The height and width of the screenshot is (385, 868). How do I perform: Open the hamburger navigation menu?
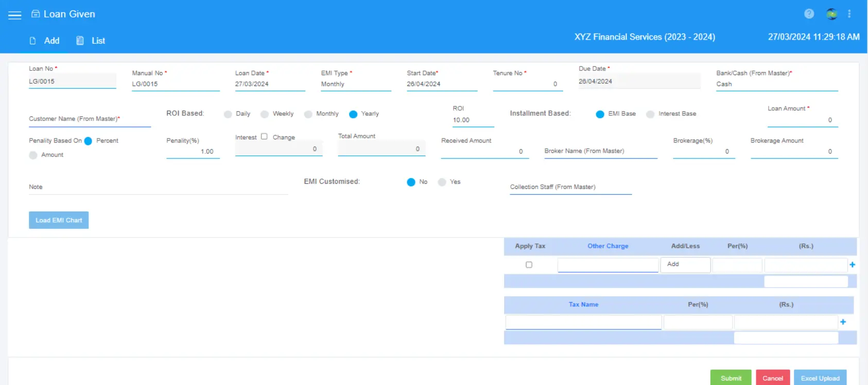click(15, 15)
